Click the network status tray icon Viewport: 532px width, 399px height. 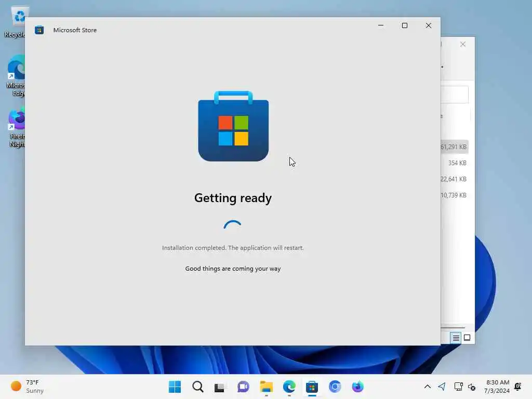point(458,387)
